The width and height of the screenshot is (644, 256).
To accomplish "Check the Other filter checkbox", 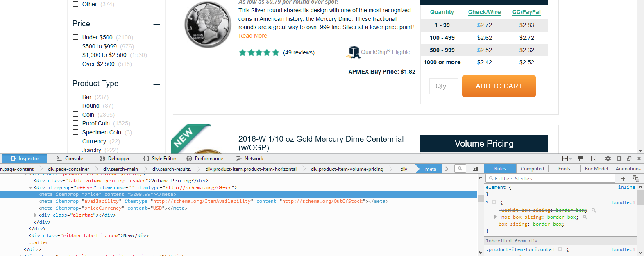I will click(x=75, y=4).
